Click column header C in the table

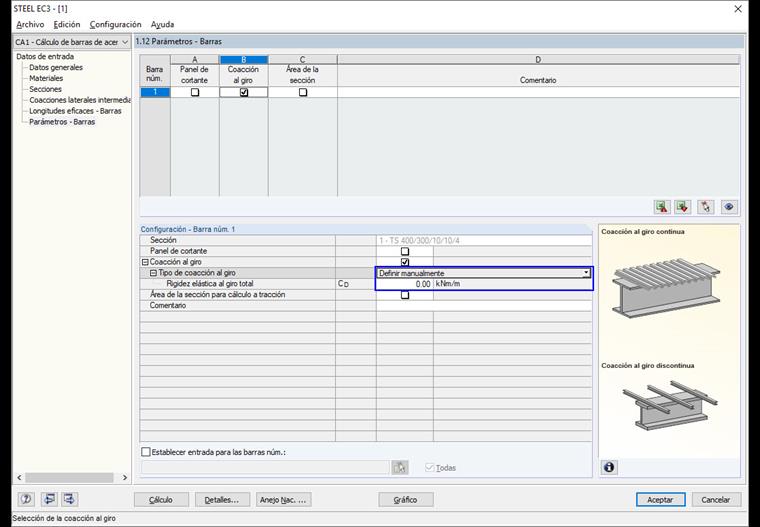pos(302,60)
